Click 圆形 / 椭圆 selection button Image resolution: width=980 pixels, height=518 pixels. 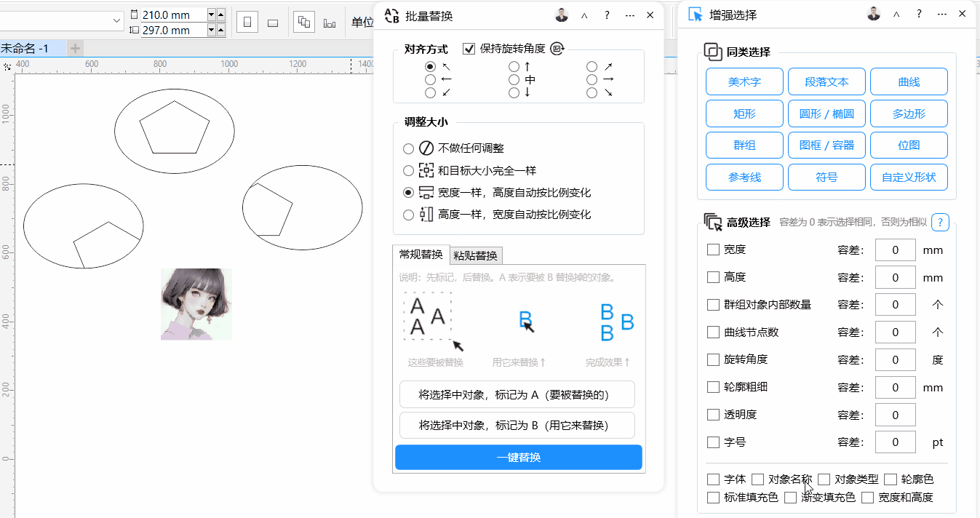(826, 113)
